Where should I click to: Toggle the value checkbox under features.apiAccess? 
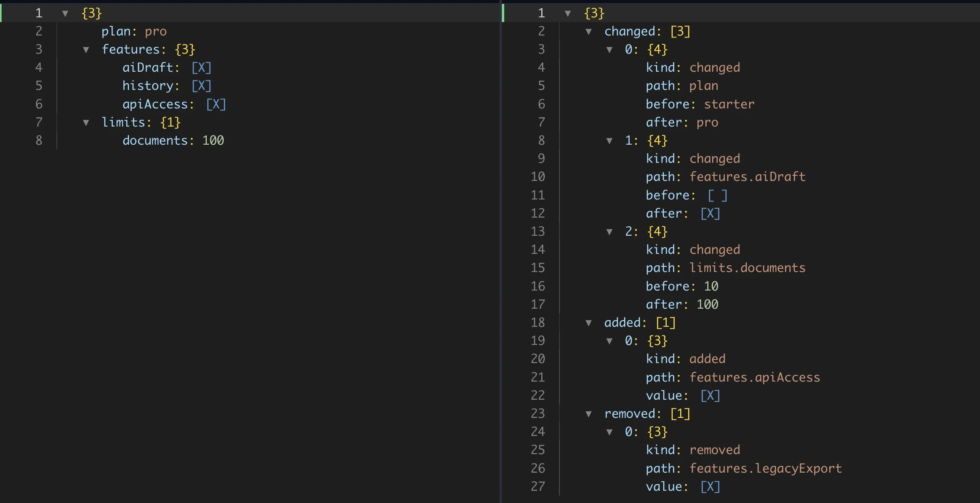(711, 396)
